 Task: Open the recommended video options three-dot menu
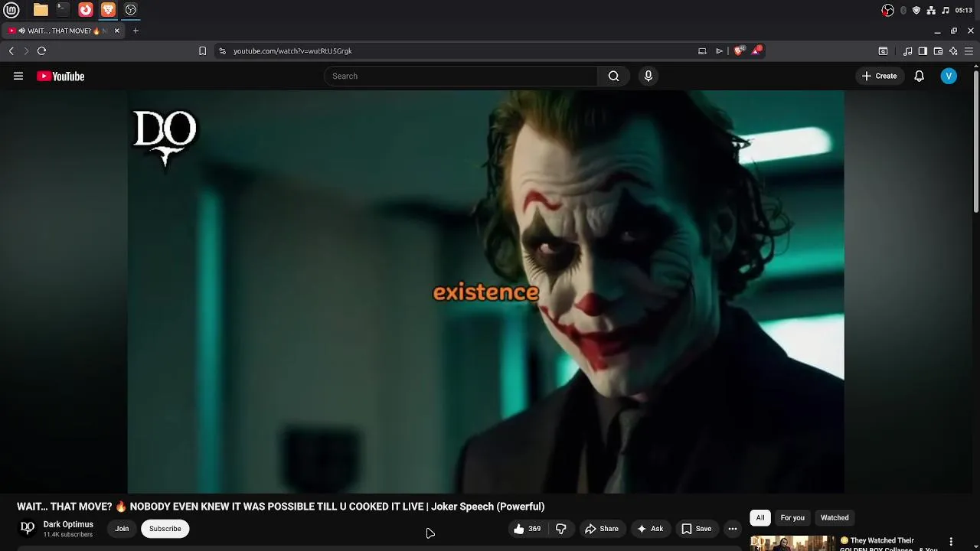pyautogui.click(x=951, y=541)
